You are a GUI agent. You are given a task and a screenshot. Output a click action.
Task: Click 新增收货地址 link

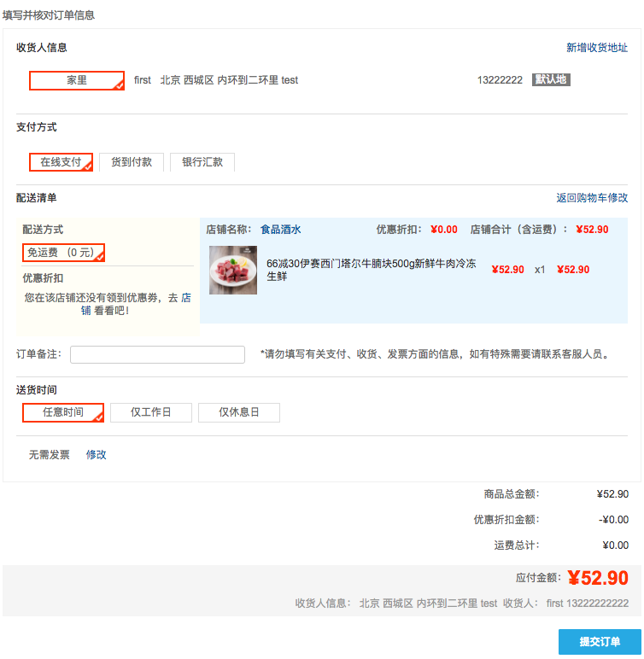(597, 48)
